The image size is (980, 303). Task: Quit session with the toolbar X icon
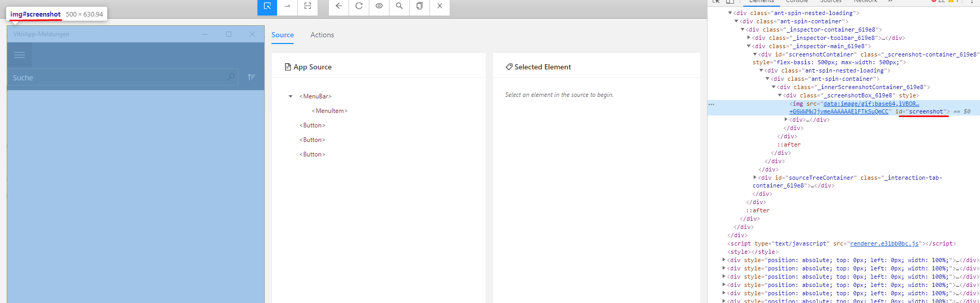pyautogui.click(x=440, y=6)
